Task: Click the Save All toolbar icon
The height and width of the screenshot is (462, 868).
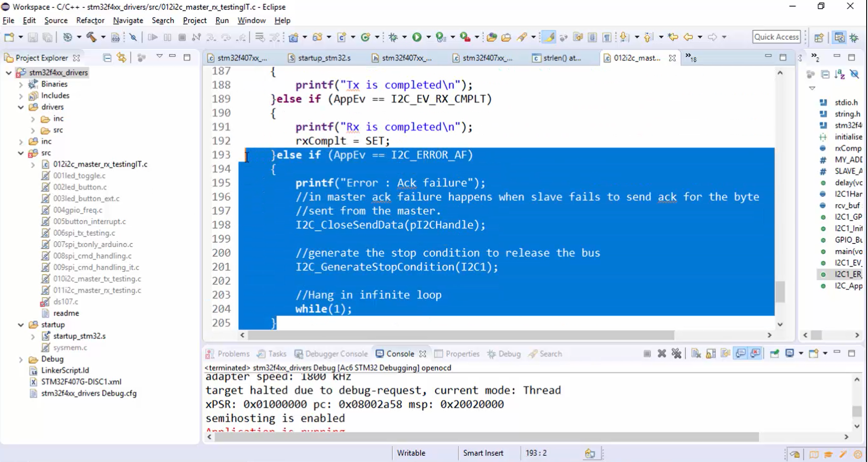Action: pyautogui.click(x=47, y=37)
